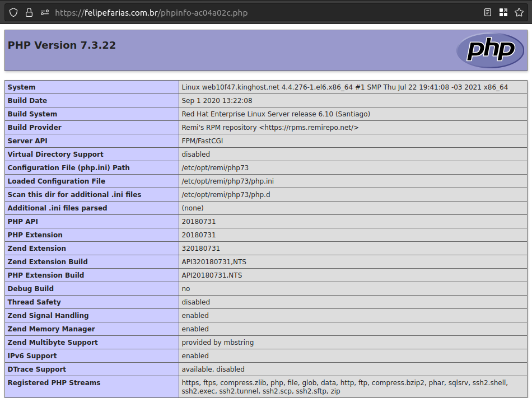Click the Build Date value
Screen dimensions: 532x398
pyautogui.click(x=217, y=101)
